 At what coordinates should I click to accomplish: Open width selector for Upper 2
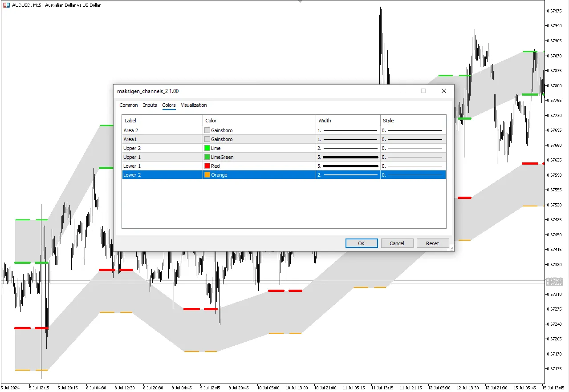[348, 148]
